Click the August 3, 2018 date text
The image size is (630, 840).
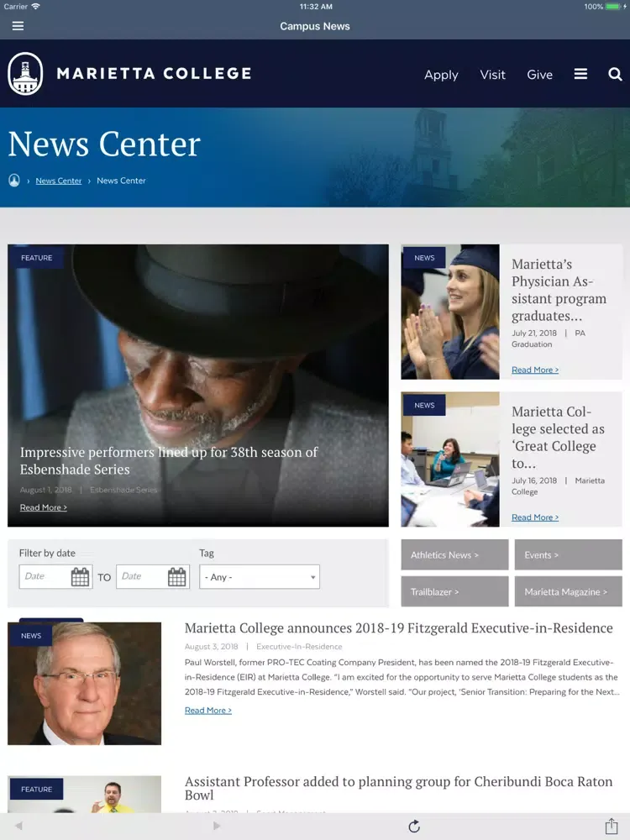211,647
